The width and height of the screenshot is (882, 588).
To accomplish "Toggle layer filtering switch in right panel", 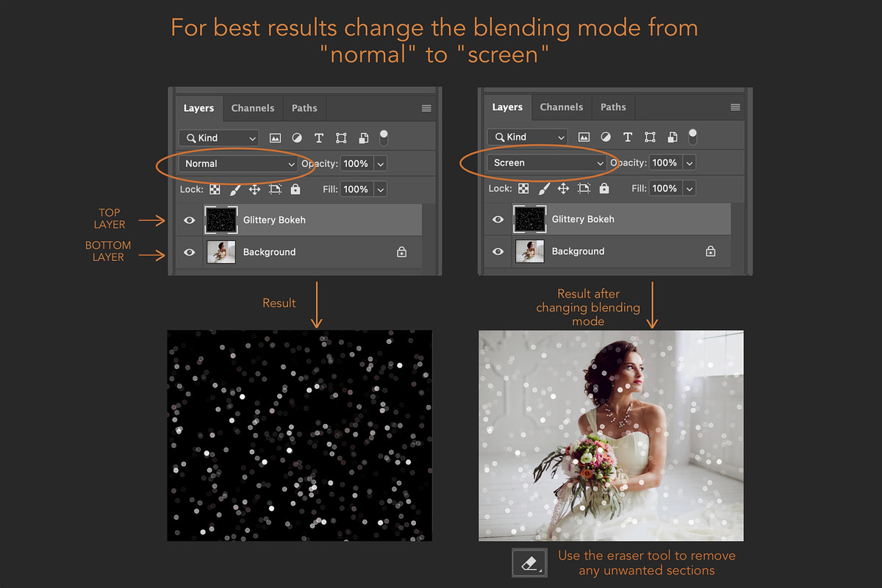I will coord(692,137).
